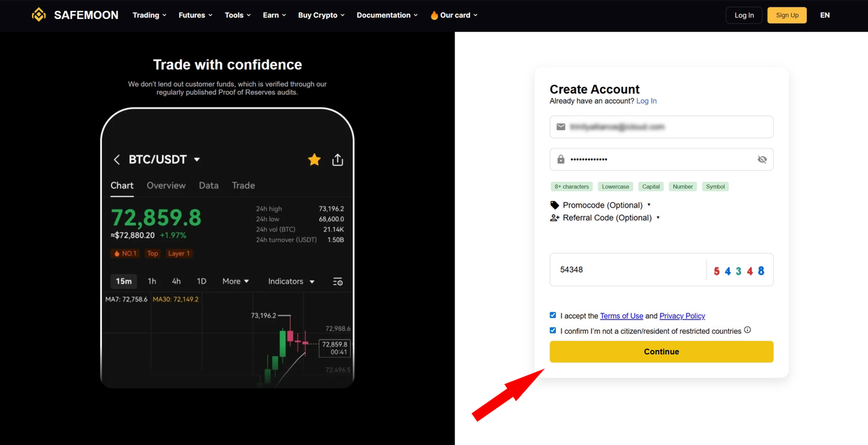Click the MA7: 72,758.6 label

pos(127,299)
